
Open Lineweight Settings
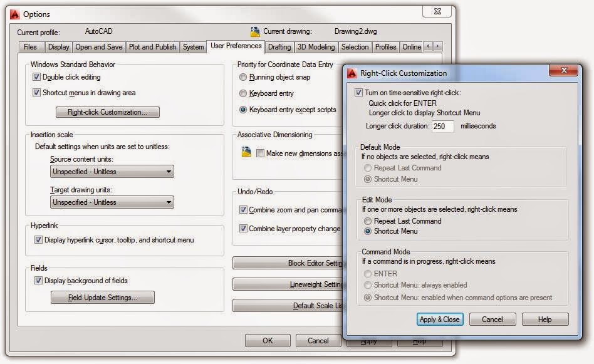[x=288, y=284]
